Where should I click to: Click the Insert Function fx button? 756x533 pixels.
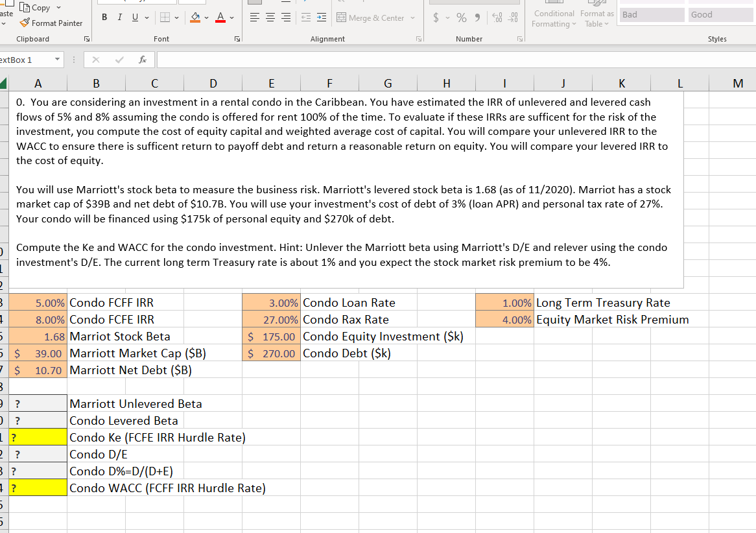coord(142,59)
